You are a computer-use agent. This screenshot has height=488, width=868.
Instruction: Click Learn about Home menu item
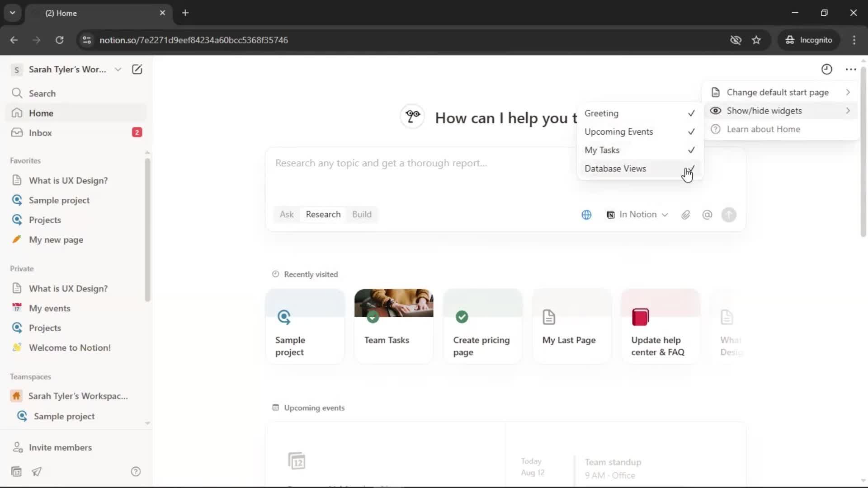tap(781, 129)
